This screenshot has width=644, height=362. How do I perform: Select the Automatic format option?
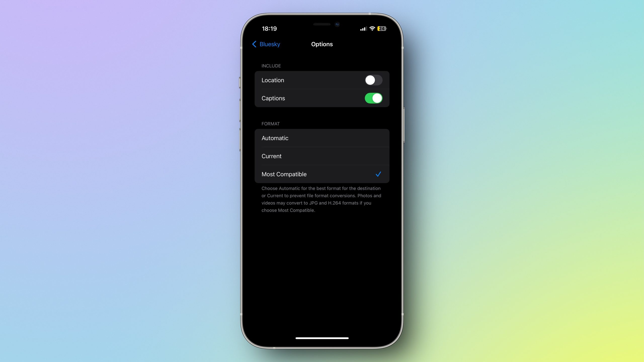(x=321, y=138)
